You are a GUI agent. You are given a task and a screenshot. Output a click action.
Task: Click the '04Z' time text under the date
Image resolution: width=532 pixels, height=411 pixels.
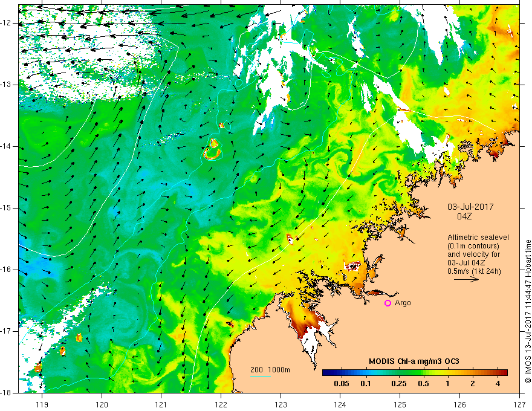pyautogui.click(x=464, y=216)
